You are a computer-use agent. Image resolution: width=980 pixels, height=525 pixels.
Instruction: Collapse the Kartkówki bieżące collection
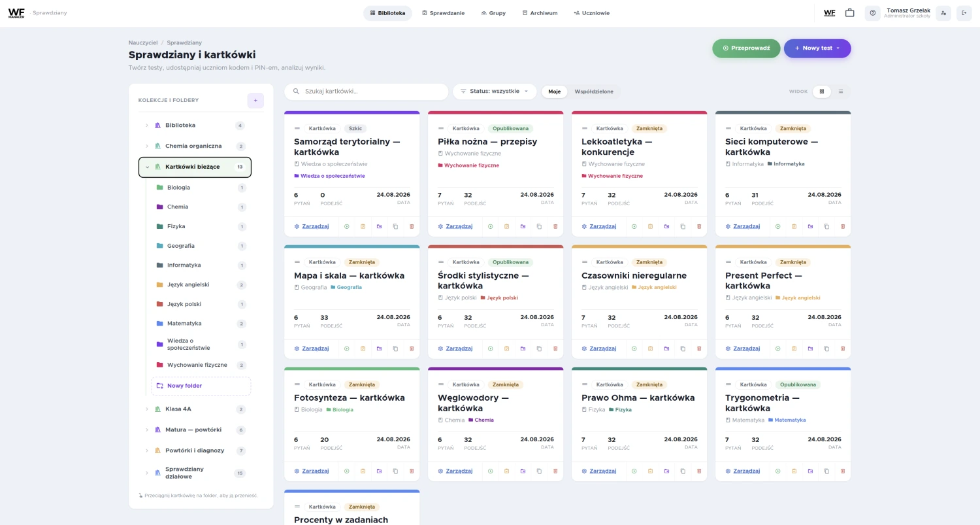[x=147, y=167]
